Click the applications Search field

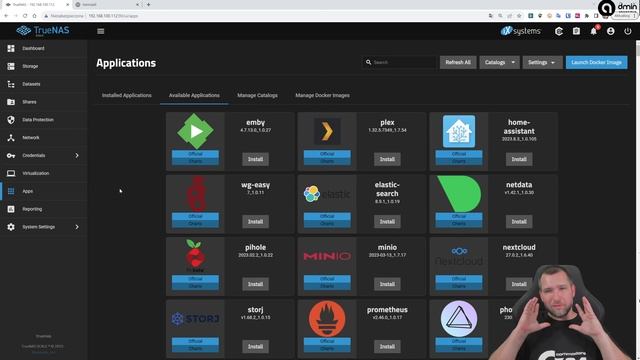399,62
